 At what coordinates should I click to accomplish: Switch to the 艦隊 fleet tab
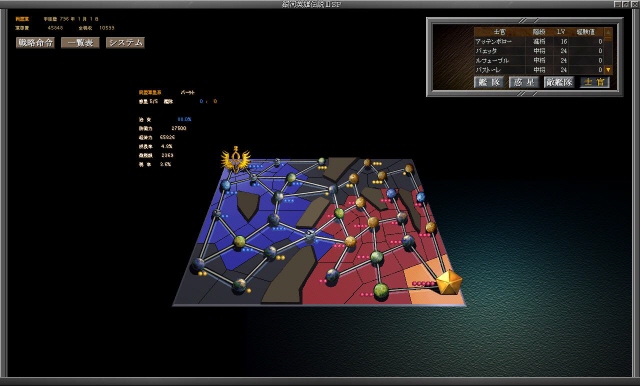click(489, 82)
